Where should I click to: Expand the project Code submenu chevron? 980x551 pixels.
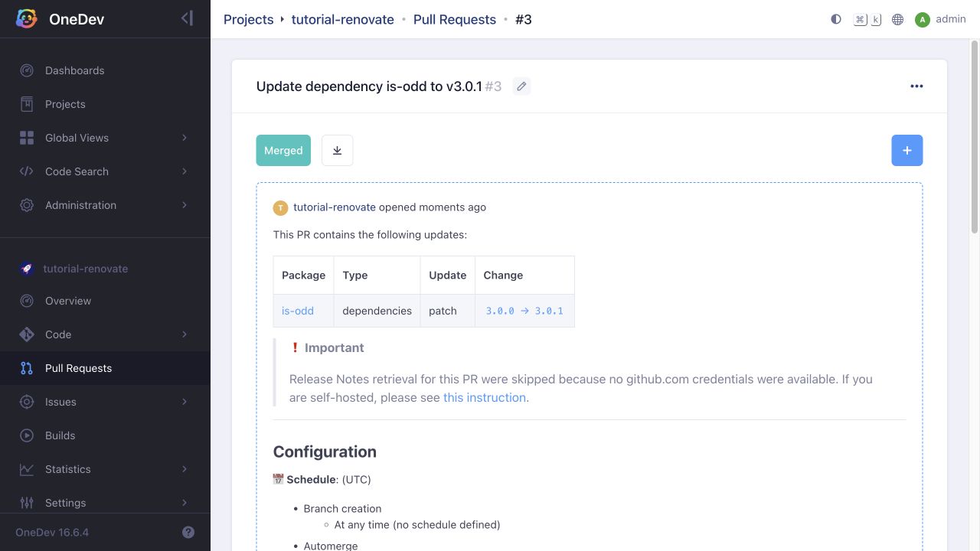pyautogui.click(x=185, y=334)
